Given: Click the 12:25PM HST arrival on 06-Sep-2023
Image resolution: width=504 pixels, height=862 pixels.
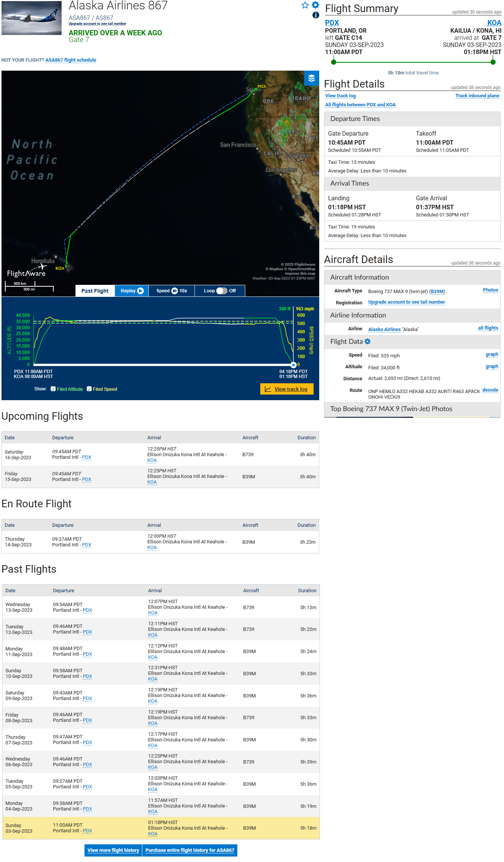Looking at the screenshot, I should pos(163,756).
